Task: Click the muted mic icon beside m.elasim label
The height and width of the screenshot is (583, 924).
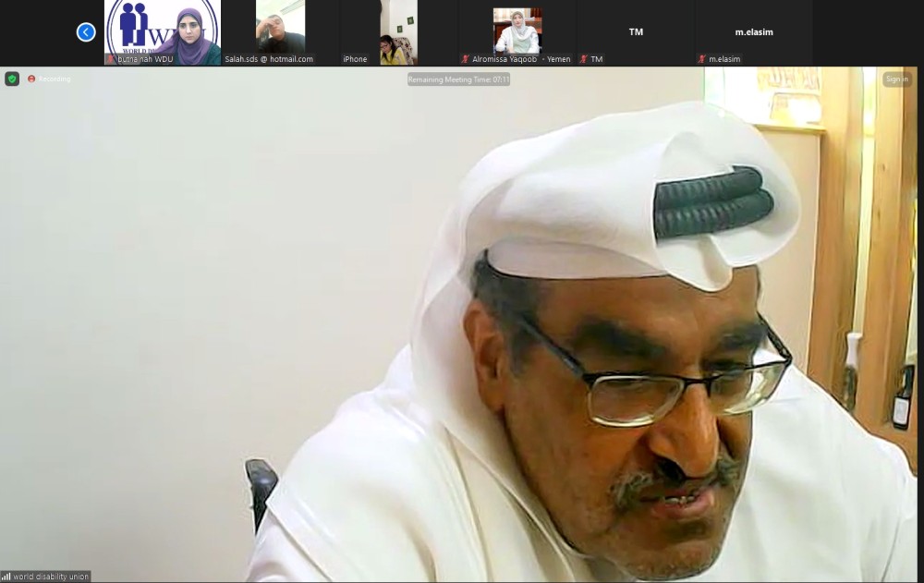Action: click(x=702, y=59)
